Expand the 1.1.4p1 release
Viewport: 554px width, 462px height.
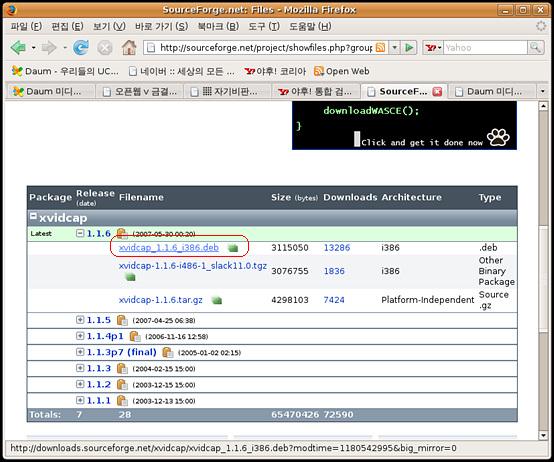pos(80,336)
